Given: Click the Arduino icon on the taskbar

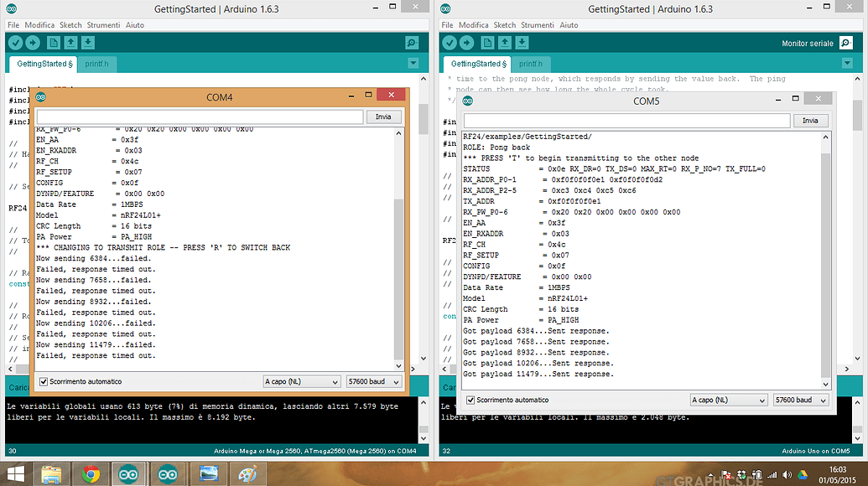Looking at the screenshot, I should point(128,473).
